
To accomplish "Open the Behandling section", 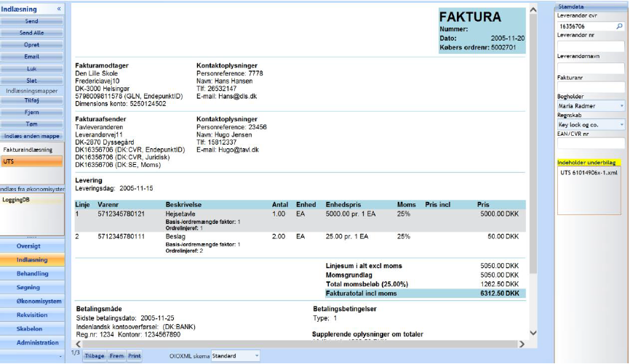I will click(32, 273).
